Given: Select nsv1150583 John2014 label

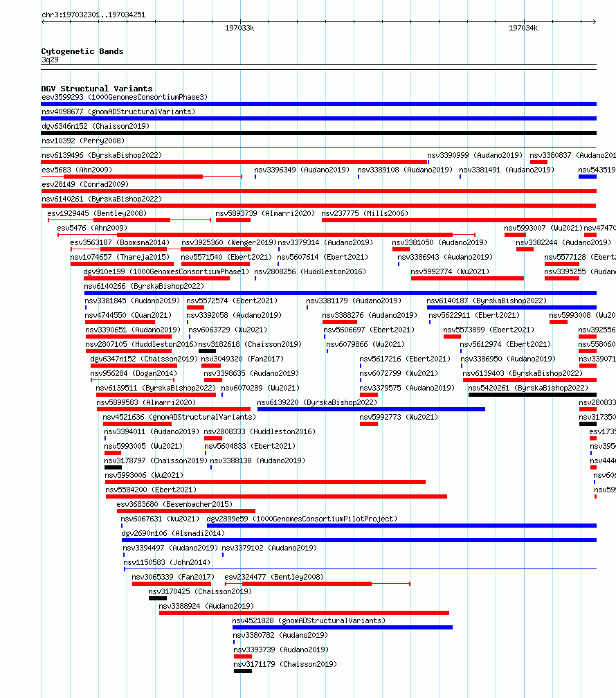Looking at the screenshot, I should pos(167,562).
